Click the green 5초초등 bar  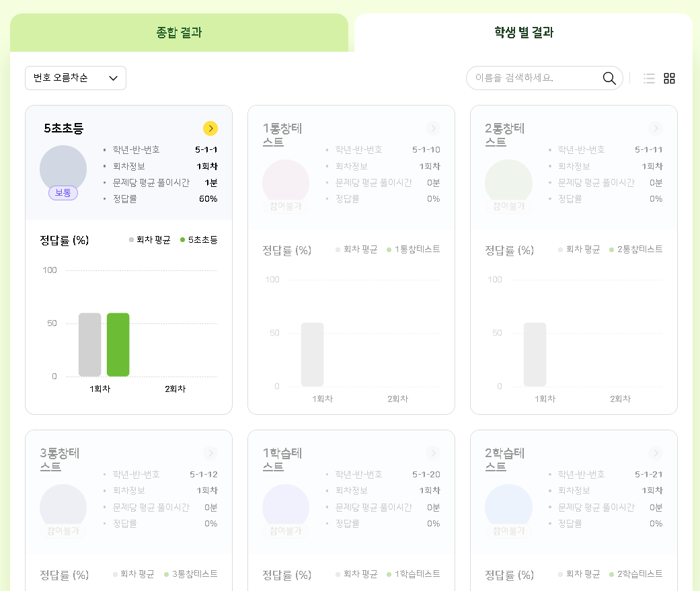point(118,344)
